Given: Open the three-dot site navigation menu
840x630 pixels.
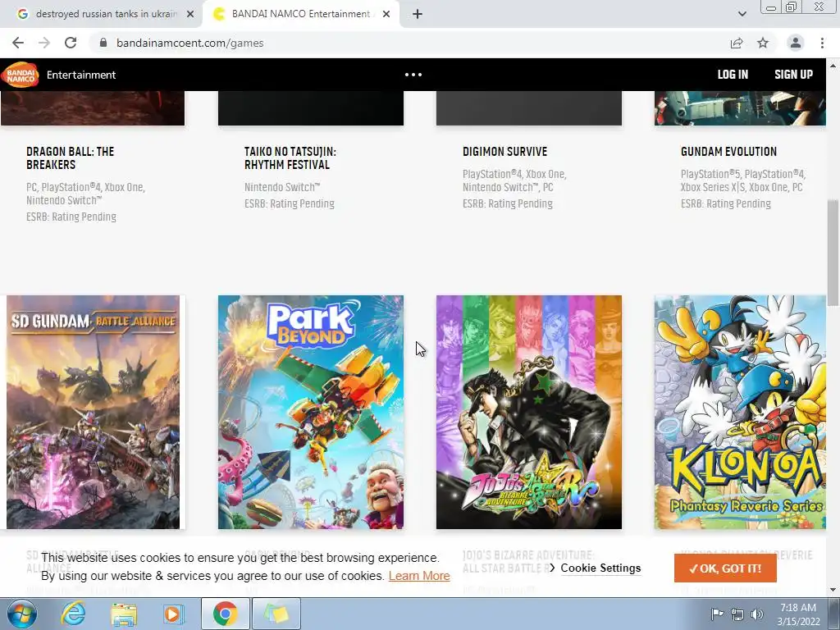Looking at the screenshot, I should pos(413,75).
